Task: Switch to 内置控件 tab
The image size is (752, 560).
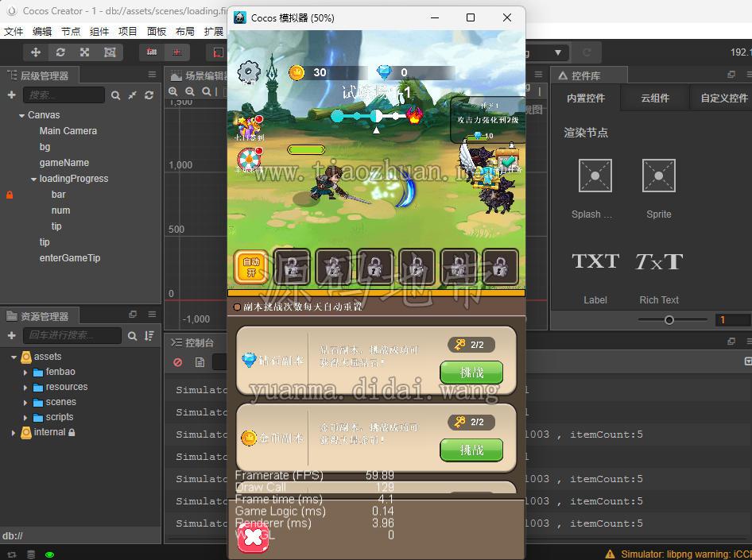Action: pos(586,98)
